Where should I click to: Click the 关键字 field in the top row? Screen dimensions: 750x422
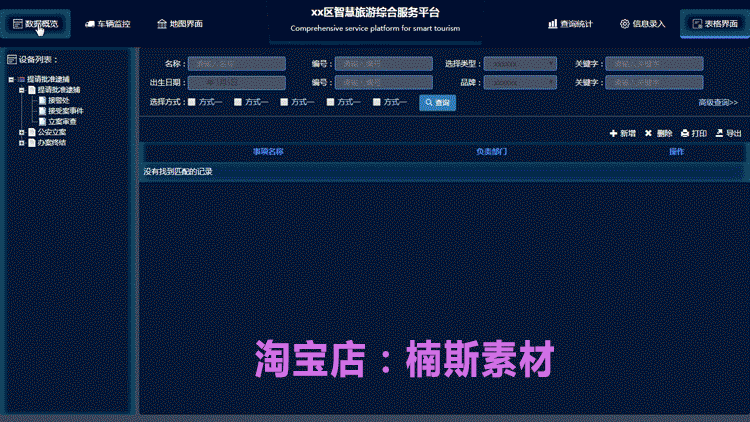(654, 64)
